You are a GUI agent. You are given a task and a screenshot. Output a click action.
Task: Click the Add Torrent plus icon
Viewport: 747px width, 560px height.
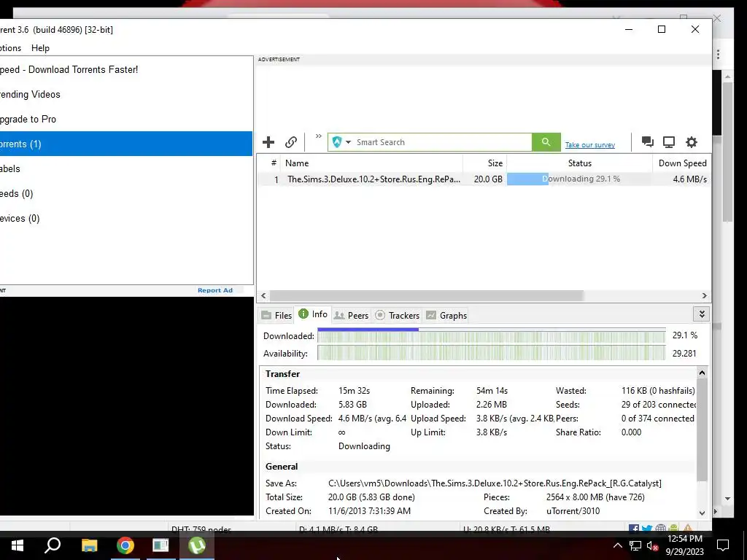(x=268, y=142)
